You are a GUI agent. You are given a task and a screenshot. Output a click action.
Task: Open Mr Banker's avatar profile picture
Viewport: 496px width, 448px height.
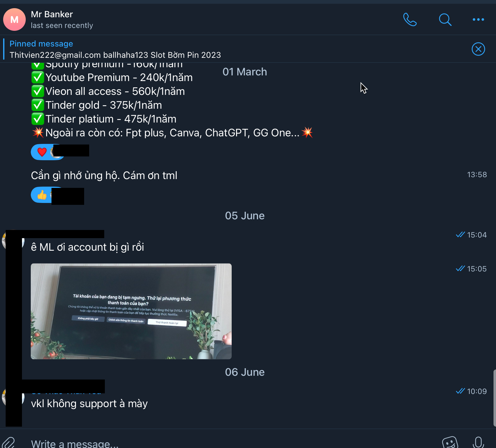pos(14,19)
